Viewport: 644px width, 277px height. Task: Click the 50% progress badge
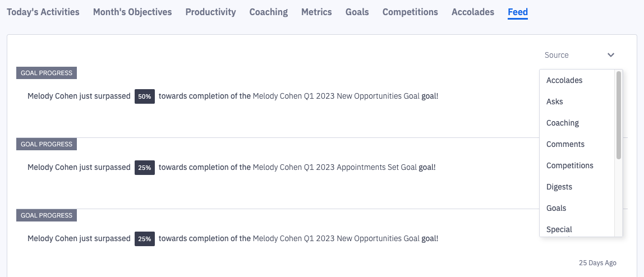coord(145,96)
